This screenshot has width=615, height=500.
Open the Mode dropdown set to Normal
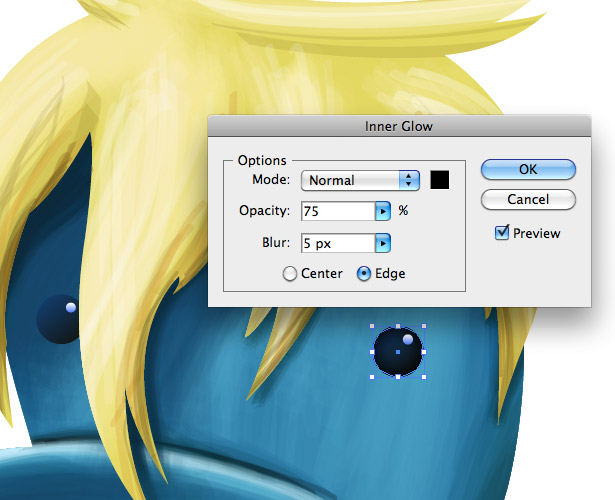(x=360, y=180)
